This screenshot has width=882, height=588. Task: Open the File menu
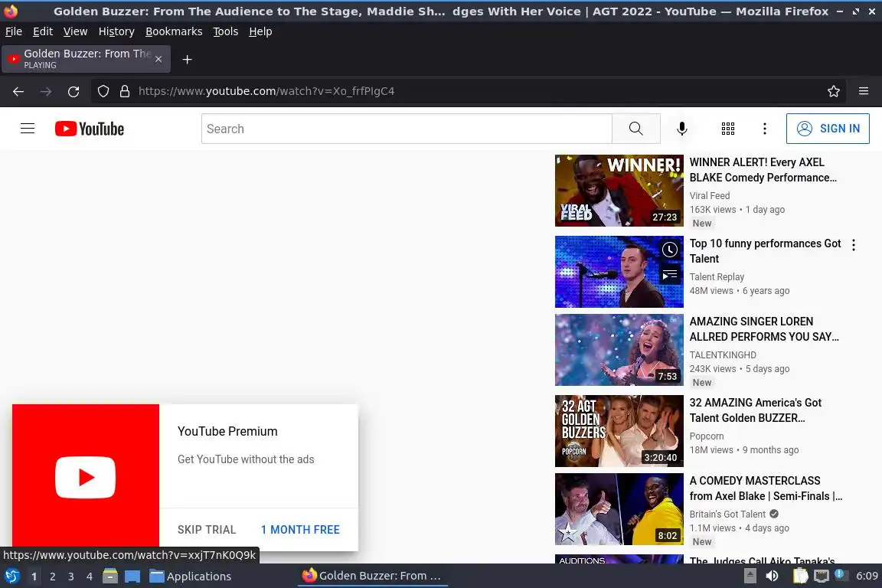[x=14, y=31]
